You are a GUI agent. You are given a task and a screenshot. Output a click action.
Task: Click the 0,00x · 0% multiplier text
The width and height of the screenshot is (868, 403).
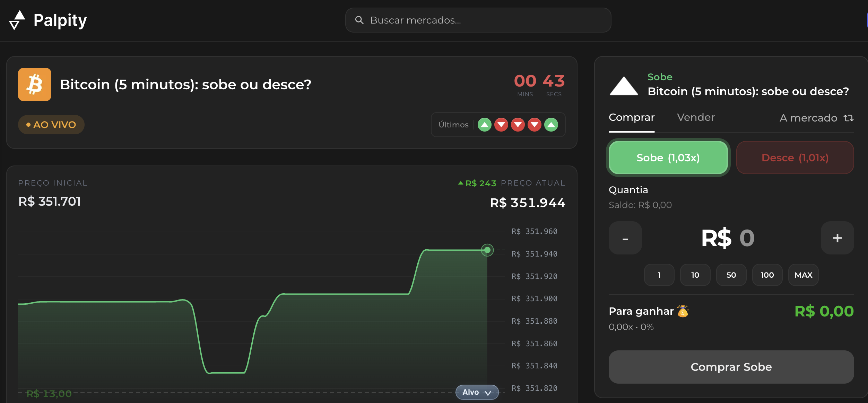631,327
